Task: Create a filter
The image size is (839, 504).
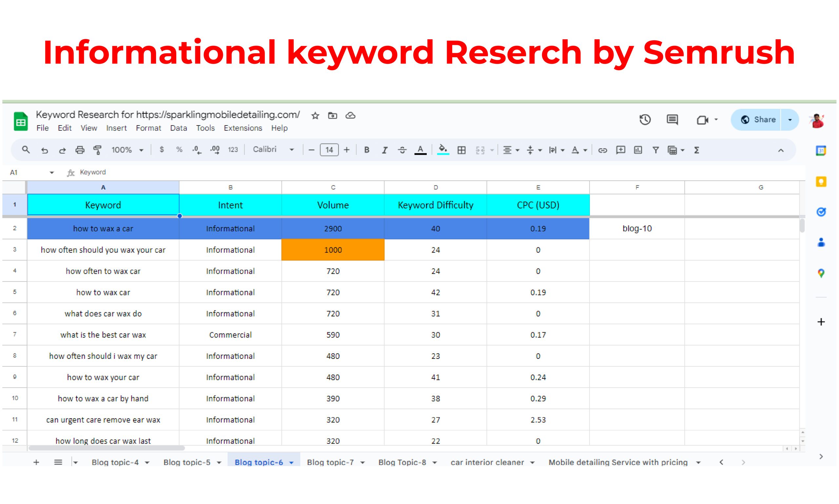Action: pos(655,150)
